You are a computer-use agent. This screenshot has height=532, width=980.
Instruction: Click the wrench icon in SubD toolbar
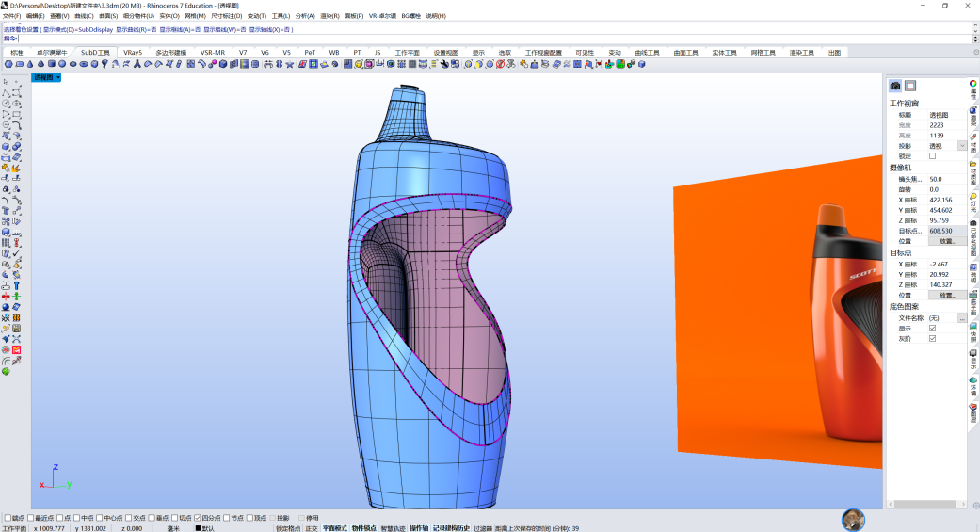[x=445, y=64]
